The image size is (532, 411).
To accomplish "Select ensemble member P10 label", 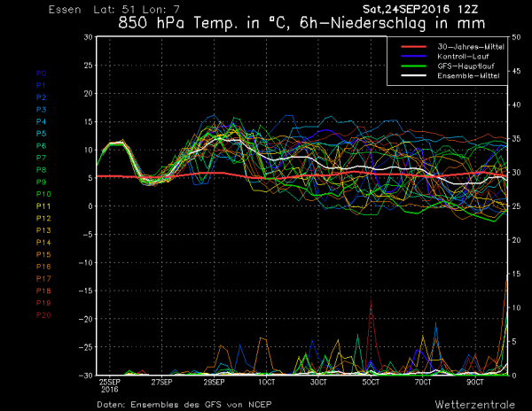I will tap(43, 193).
